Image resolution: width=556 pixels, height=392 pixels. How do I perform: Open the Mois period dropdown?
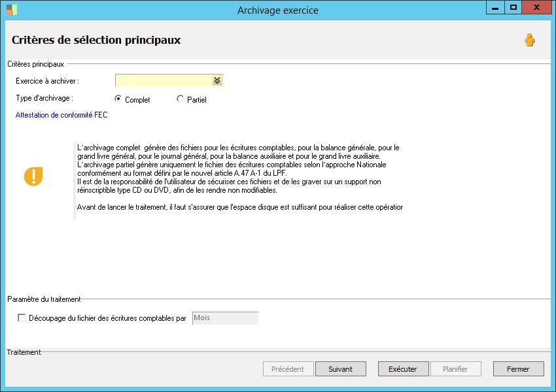(x=225, y=318)
